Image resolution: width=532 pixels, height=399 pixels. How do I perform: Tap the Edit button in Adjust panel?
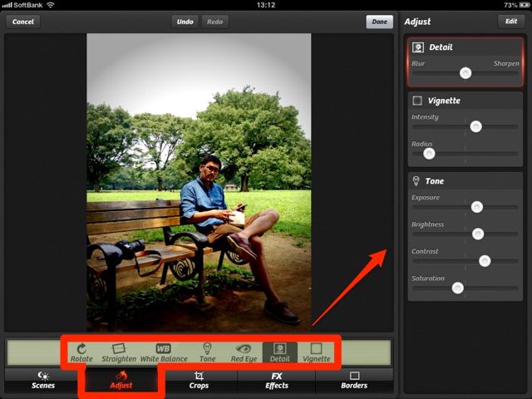tap(511, 22)
